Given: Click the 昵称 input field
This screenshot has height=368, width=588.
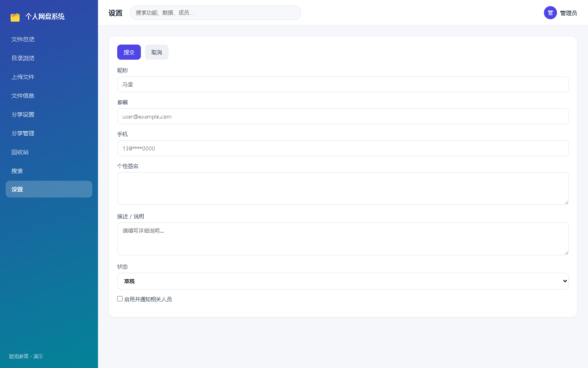Looking at the screenshot, I should (343, 85).
